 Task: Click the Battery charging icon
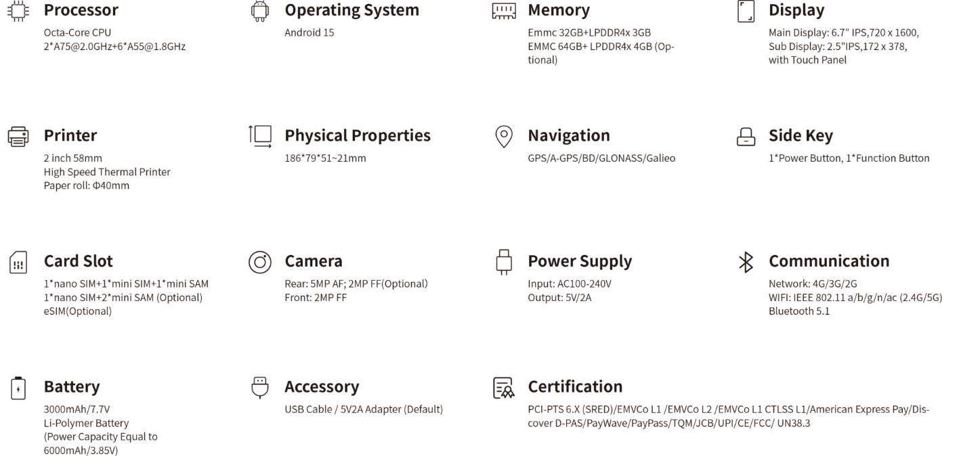18,388
